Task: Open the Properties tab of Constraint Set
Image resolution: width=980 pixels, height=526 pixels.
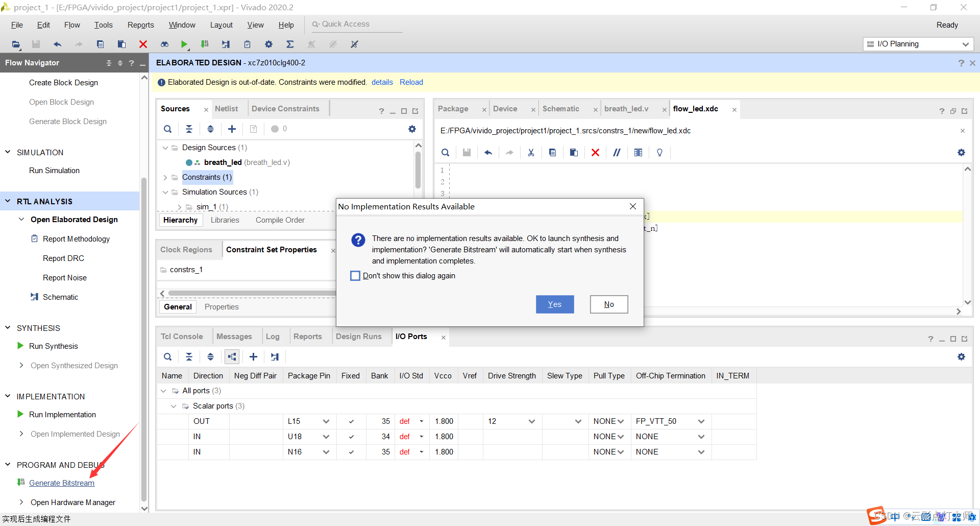Action: click(222, 307)
